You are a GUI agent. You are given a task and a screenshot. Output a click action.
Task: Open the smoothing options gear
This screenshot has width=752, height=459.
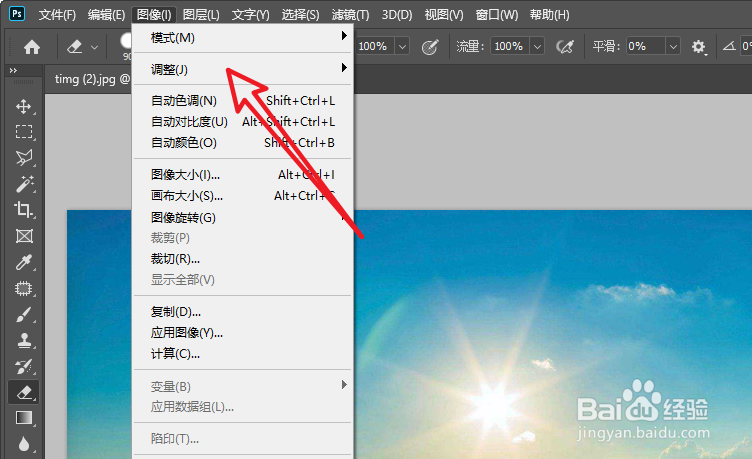[x=699, y=47]
